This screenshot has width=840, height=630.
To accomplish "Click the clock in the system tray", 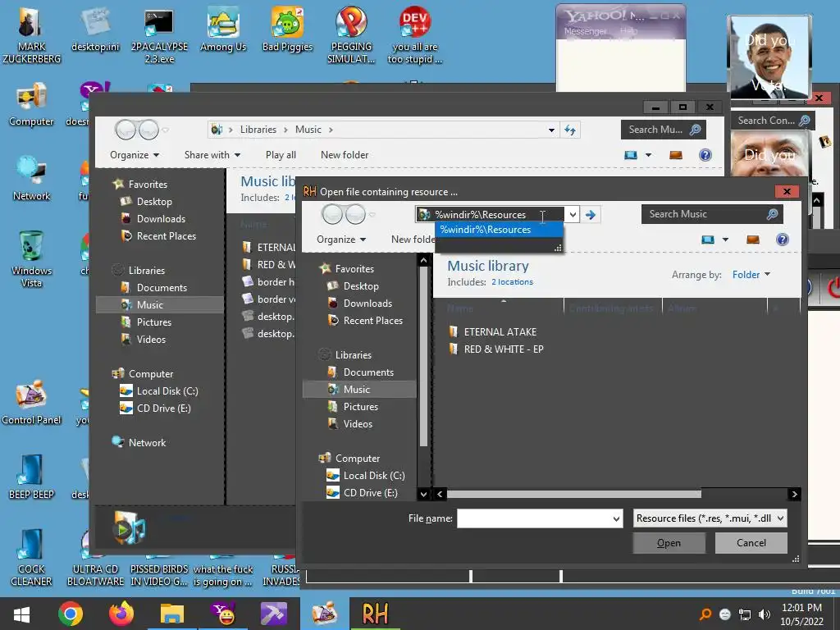I will tap(801, 614).
